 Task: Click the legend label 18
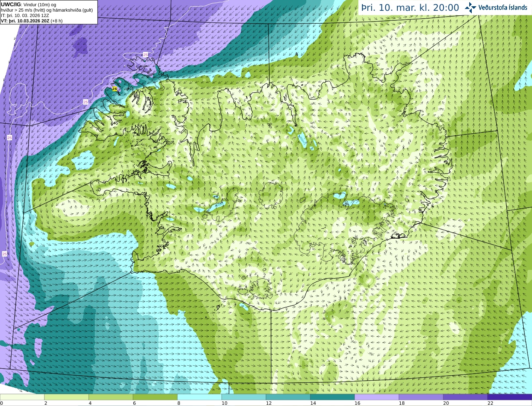pyautogui.click(x=401, y=403)
